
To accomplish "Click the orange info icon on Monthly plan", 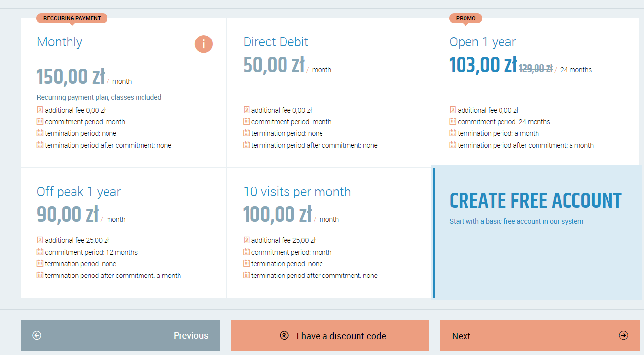I will click(x=203, y=44).
